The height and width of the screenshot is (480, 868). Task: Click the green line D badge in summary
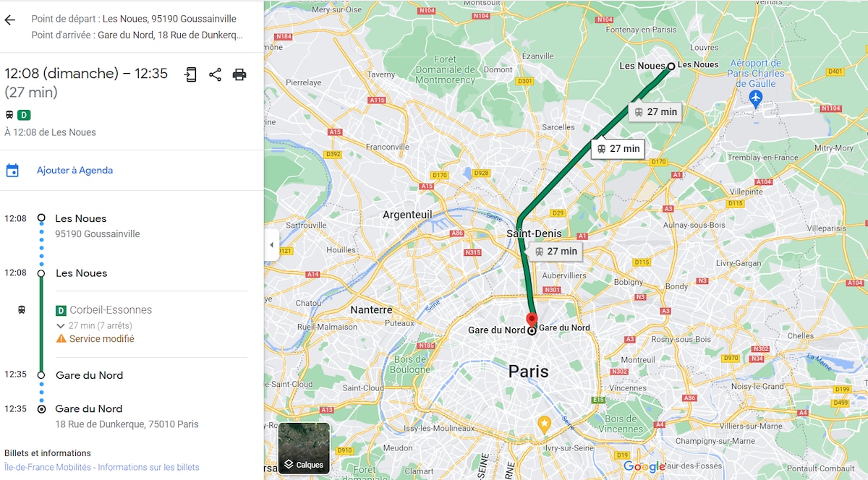24,115
